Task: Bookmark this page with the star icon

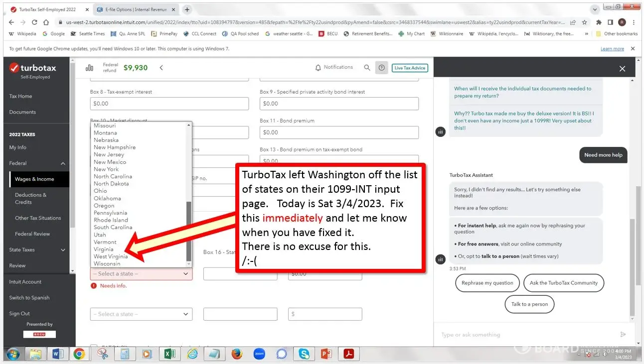Action: 585,22
